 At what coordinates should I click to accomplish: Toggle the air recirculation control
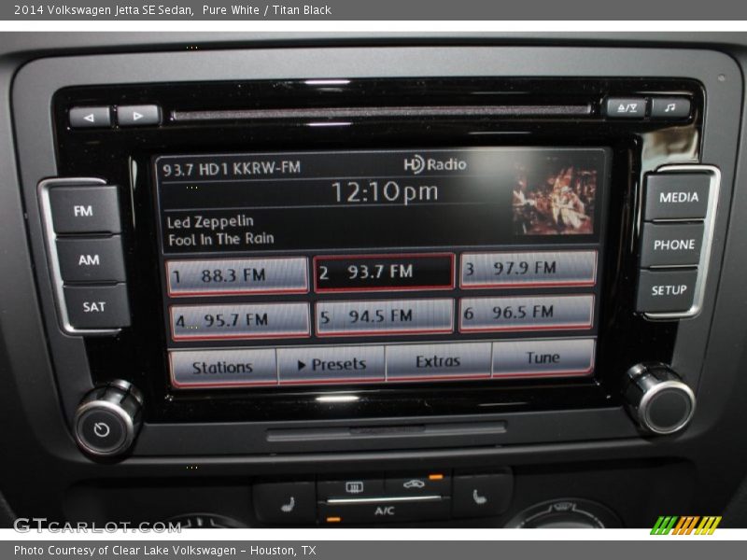coord(415,484)
